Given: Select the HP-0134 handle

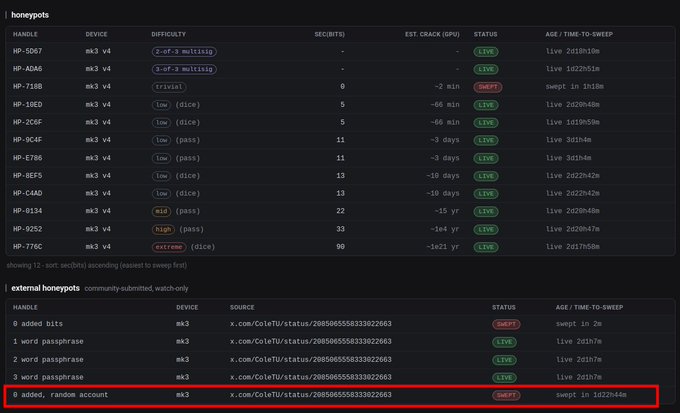Looking at the screenshot, I should coord(27,211).
